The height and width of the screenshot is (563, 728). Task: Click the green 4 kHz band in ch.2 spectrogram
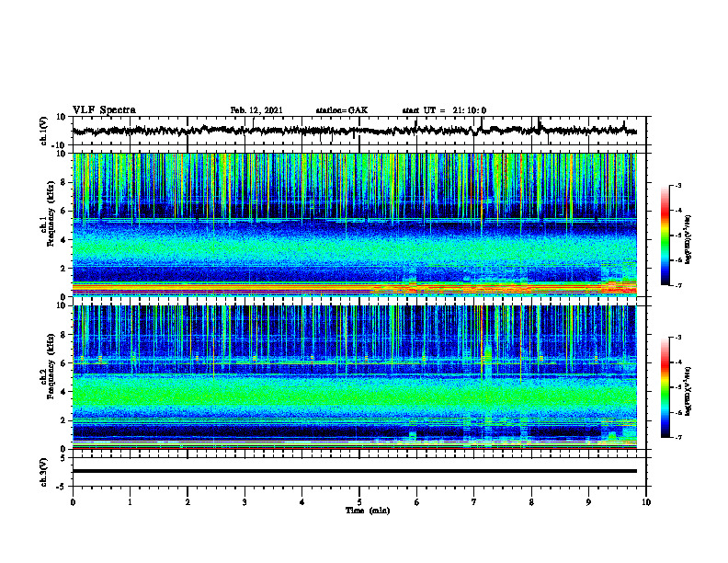(x=354, y=394)
